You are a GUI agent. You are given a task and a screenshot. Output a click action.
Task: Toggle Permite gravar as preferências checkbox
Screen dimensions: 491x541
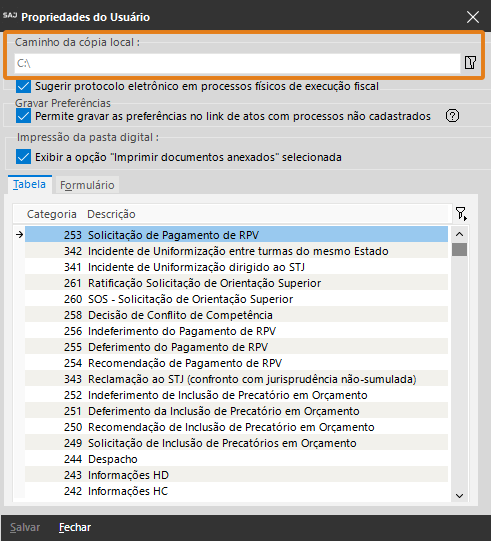[23, 116]
